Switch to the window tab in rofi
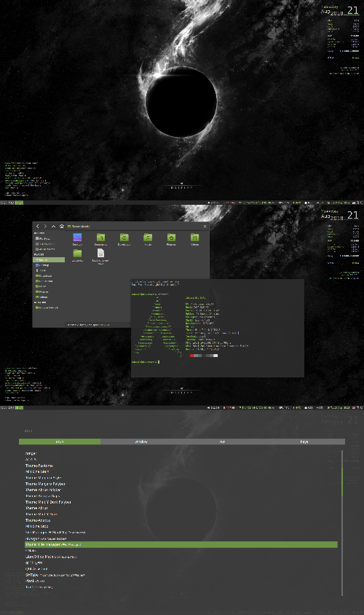This screenshot has width=364, height=615. pos(141,442)
